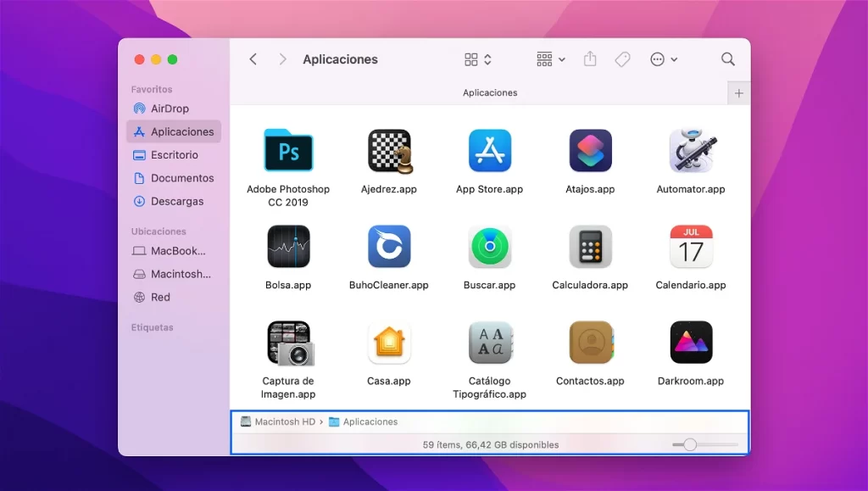
Task: Open the ellipsis action menu dropdown
Action: [664, 59]
